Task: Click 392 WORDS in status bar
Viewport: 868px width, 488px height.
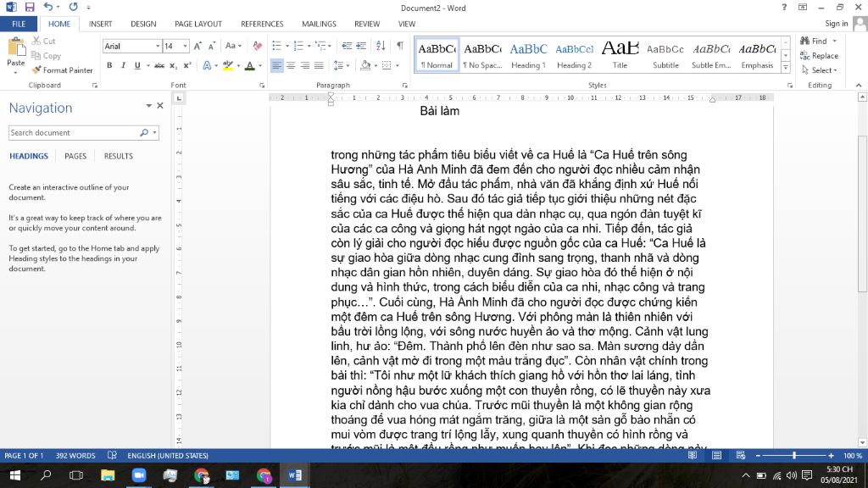Action: (x=75, y=455)
